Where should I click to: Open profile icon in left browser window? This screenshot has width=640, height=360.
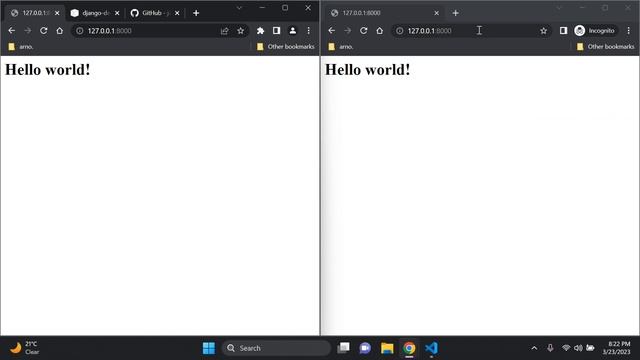(293, 31)
